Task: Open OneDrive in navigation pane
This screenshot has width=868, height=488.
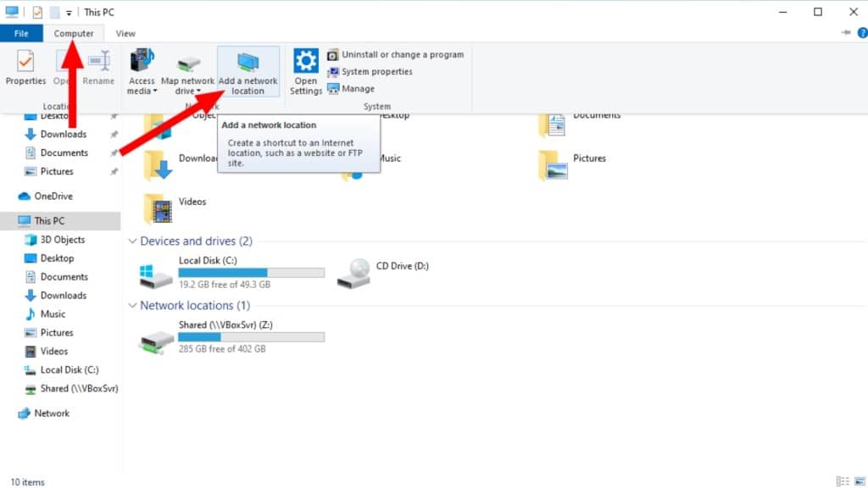Action: point(53,196)
